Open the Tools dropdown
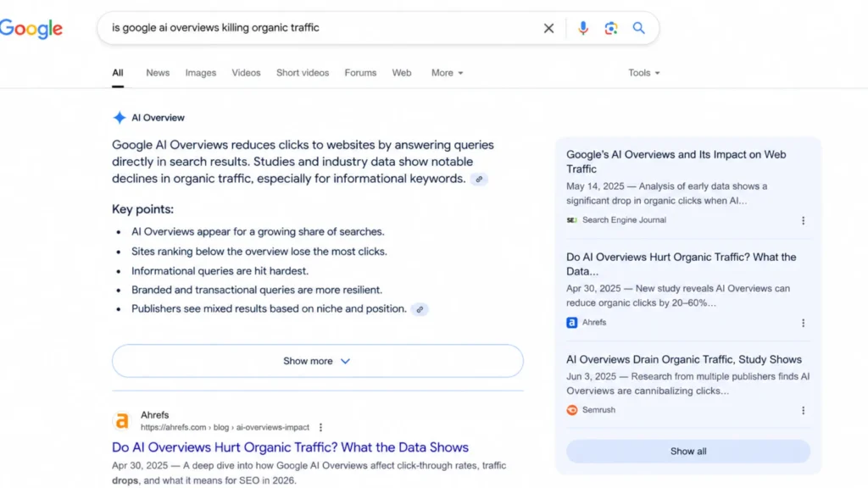The image size is (868, 488). (x=644, y=73)
